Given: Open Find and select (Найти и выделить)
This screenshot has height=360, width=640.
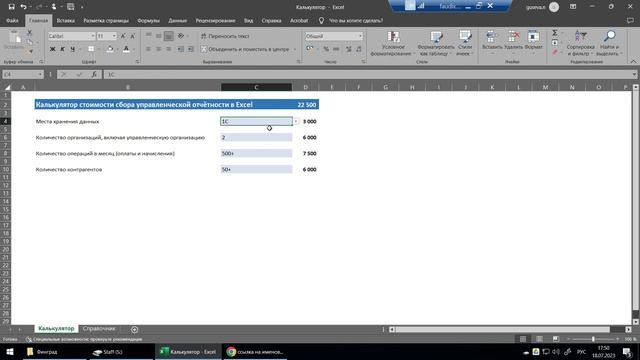Looking at the screenshot, I should 609,43.
